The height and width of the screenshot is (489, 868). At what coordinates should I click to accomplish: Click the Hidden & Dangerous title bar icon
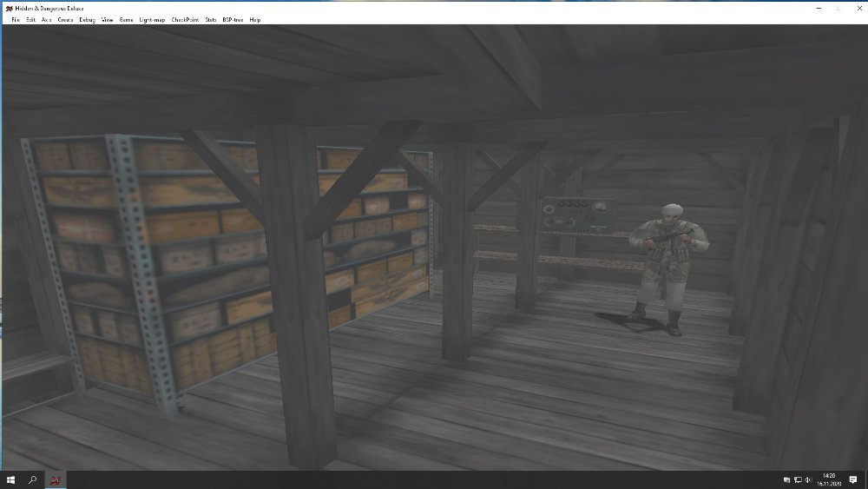9,8
